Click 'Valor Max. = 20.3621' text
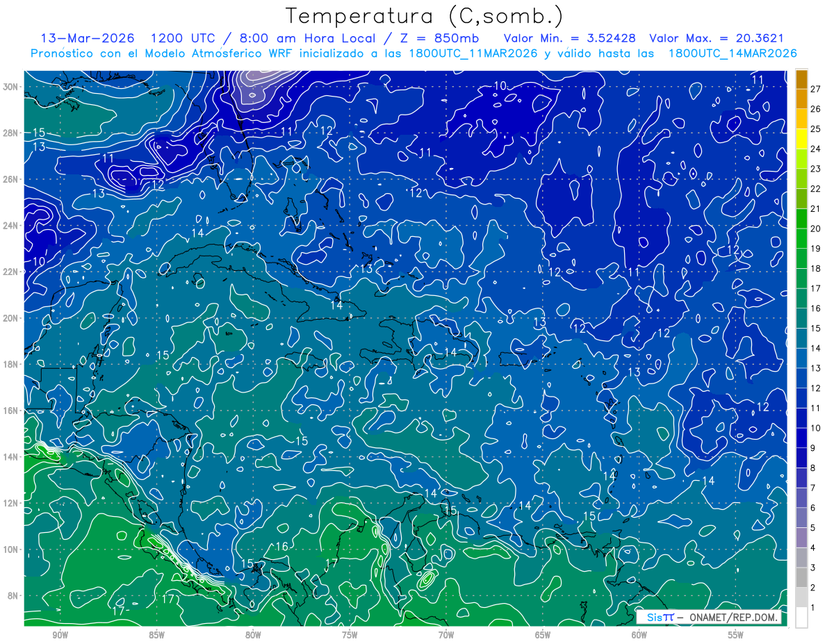 pos(717,38)
